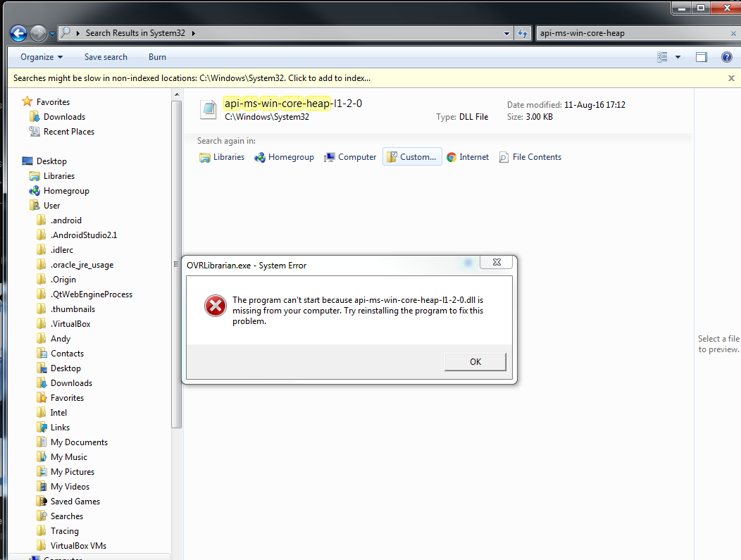Search again in File Contents
Viewport: 741px width, 560px height.
[530, 157]
